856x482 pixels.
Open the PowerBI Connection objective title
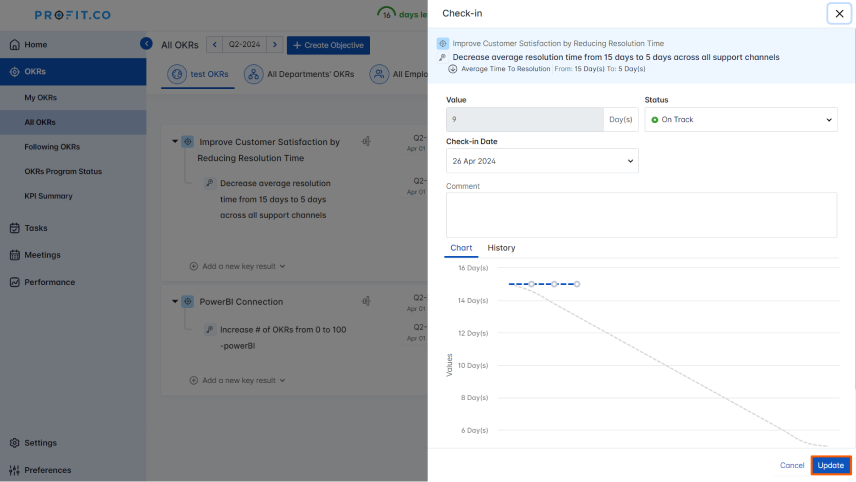tap(241, 301)
